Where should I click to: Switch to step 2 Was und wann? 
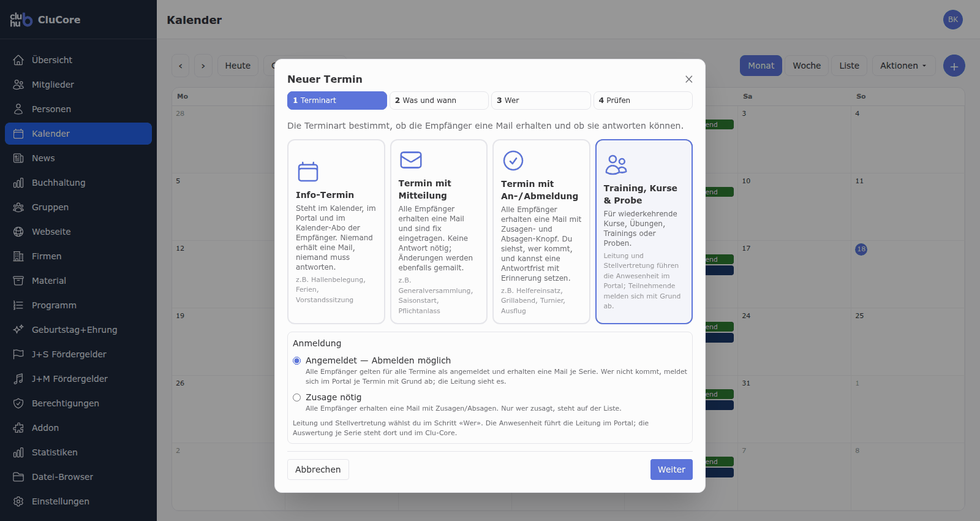[439, 101]
